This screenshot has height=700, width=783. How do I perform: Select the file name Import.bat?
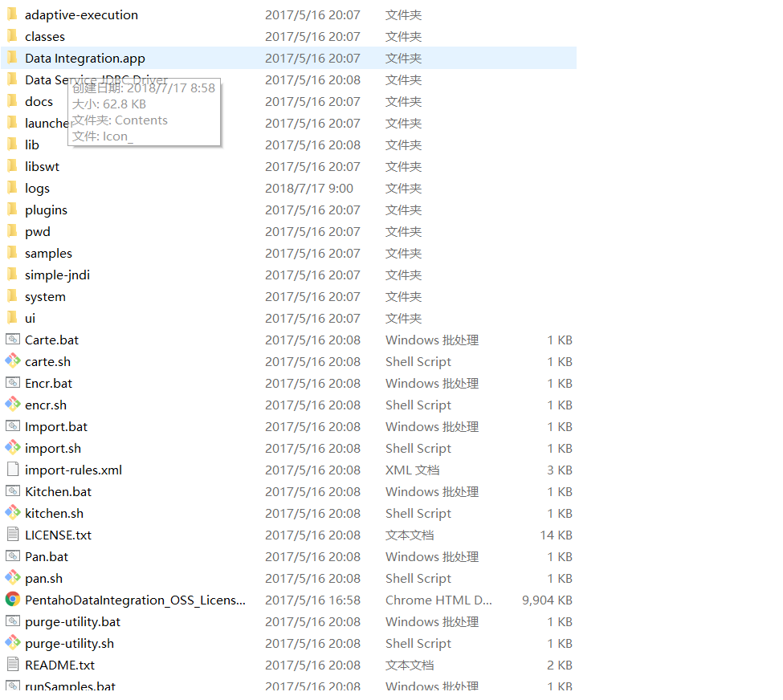pyautogui.click(x=56, y=427)
